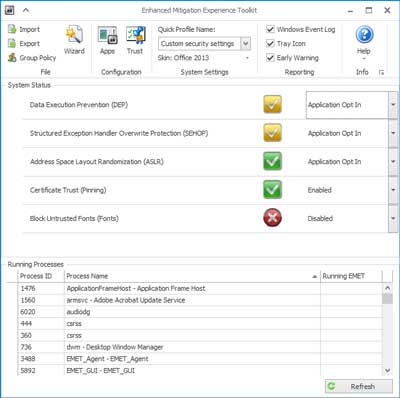Viewport: 400px width, 398px height.
Task: Launch the Wizard
Action: tap(74, 40)
